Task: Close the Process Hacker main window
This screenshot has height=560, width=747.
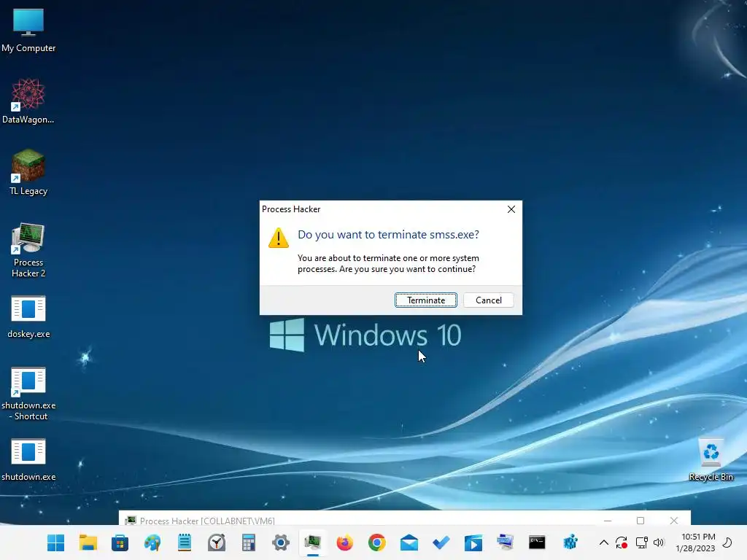Action: (x=673, y=521)
